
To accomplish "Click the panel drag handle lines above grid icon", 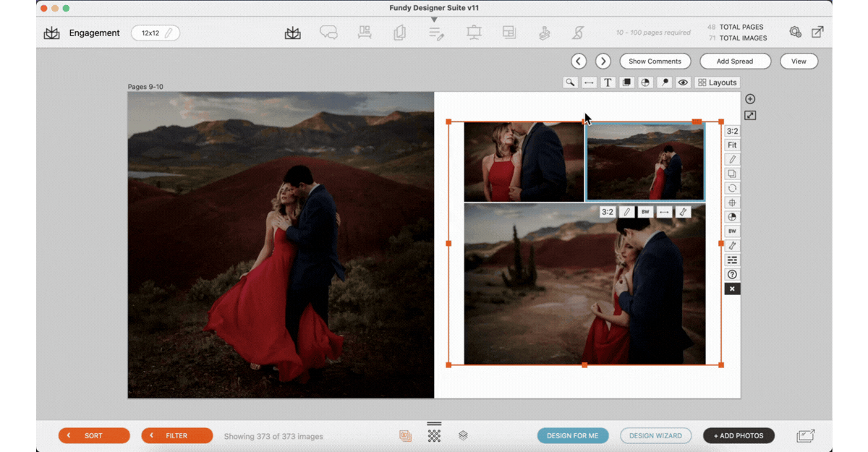I will [x=434, y=424].
